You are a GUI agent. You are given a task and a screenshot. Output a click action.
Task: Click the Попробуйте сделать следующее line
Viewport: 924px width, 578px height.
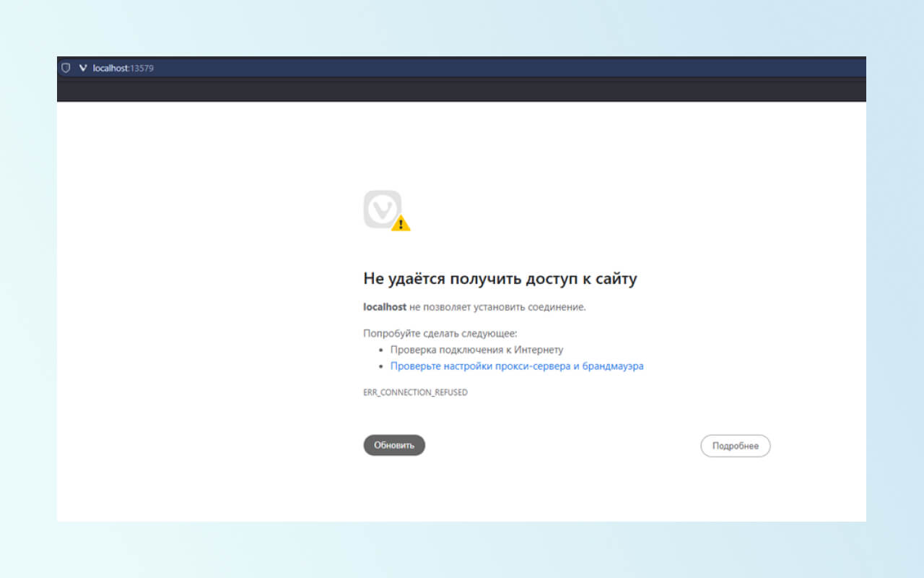pos(440,334)
